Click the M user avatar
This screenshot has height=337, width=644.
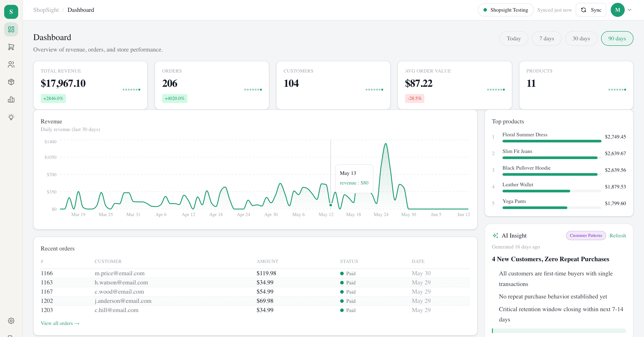pyautogui.click(x=617, y=10)
